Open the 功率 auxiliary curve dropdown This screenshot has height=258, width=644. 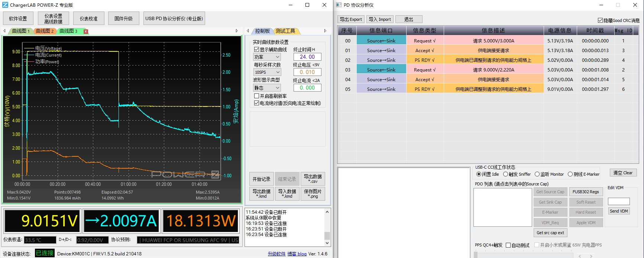click(267, 57)
